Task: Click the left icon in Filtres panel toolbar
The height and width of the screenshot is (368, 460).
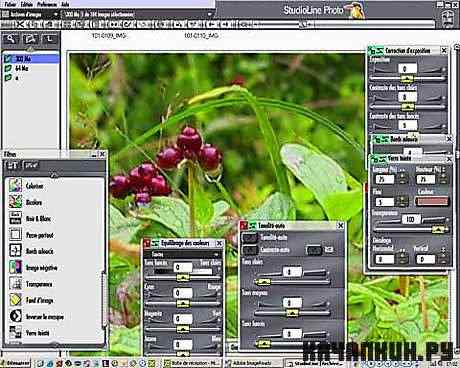Action: [13, 165]
